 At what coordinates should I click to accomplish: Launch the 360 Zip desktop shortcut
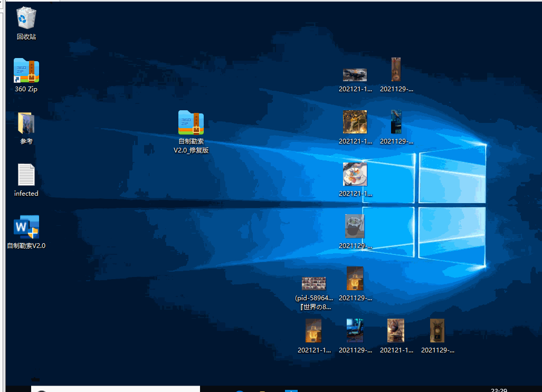tap(26, 71)
